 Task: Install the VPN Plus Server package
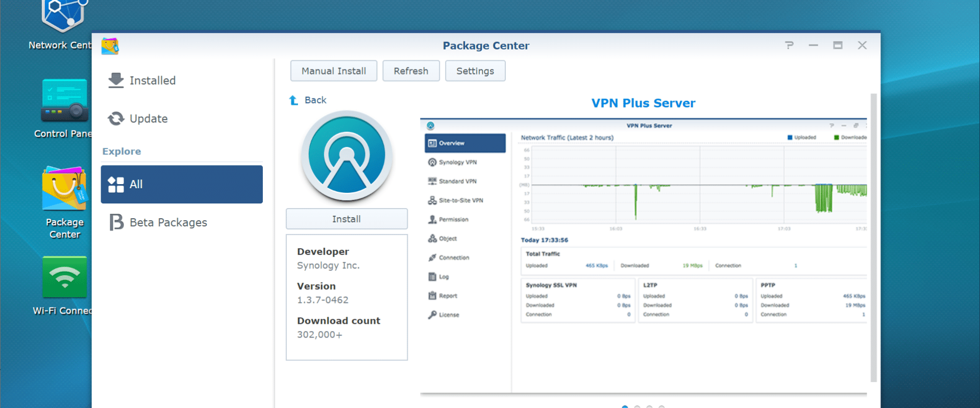(x=347, y=219)
